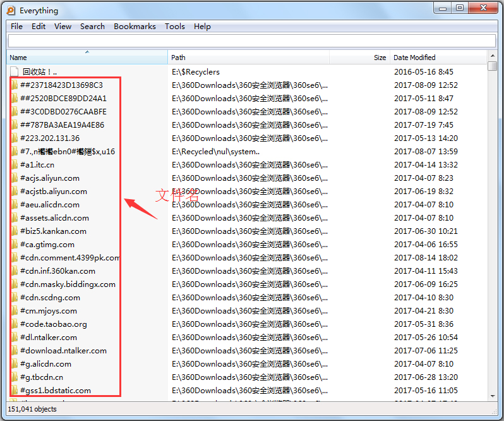Viewport: 504px width, 421px height.
Task: Click the folder icon of ##3C0DBD0276CAABFE
Action: pyautogui.click(x=14, y=112)
